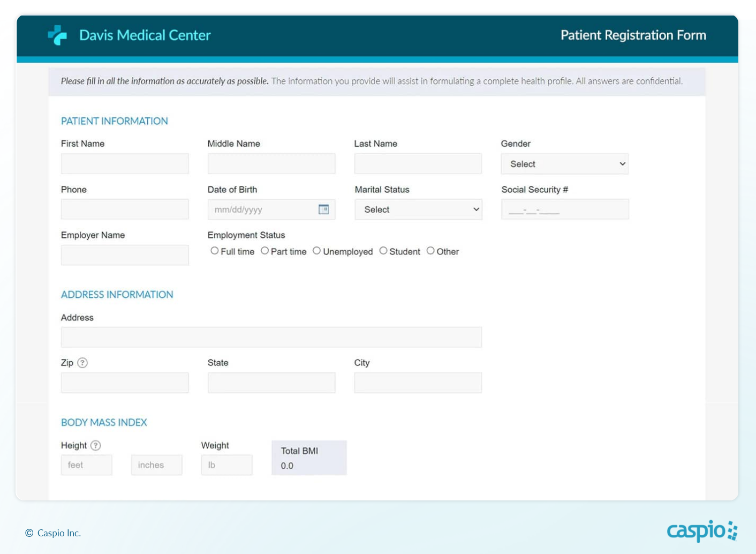Click the Employer Name text field

click(125, 255)
